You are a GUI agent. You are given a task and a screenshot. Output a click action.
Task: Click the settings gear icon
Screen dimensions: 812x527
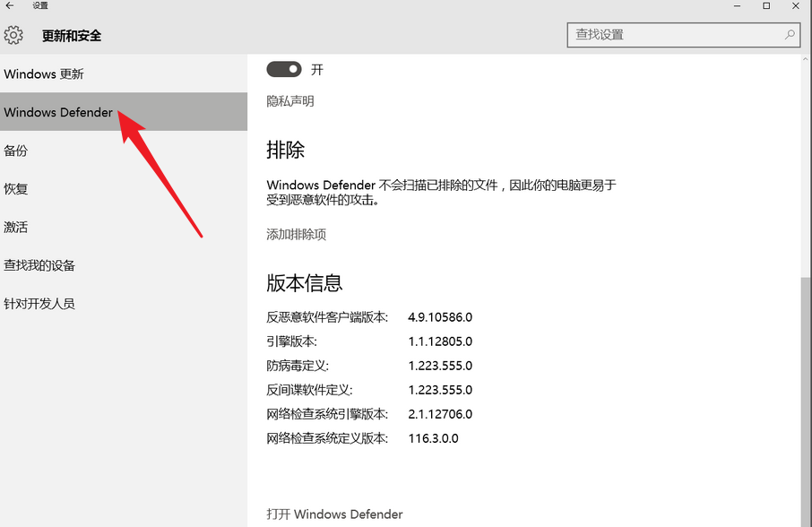coord(13,35)
